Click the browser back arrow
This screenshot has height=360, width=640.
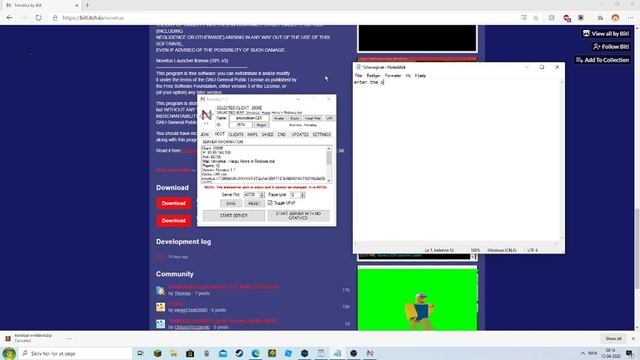9,18
